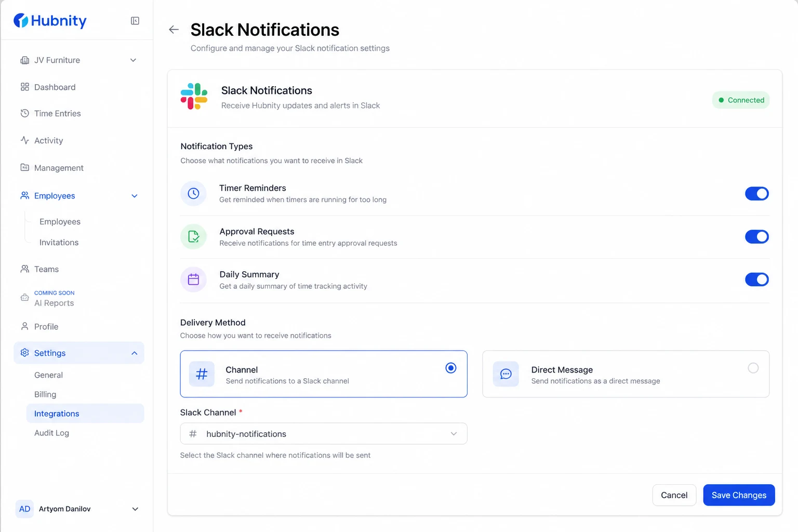Click the Settings gear icon
This screenshot has width=798, height=532.
coord(24,353)
